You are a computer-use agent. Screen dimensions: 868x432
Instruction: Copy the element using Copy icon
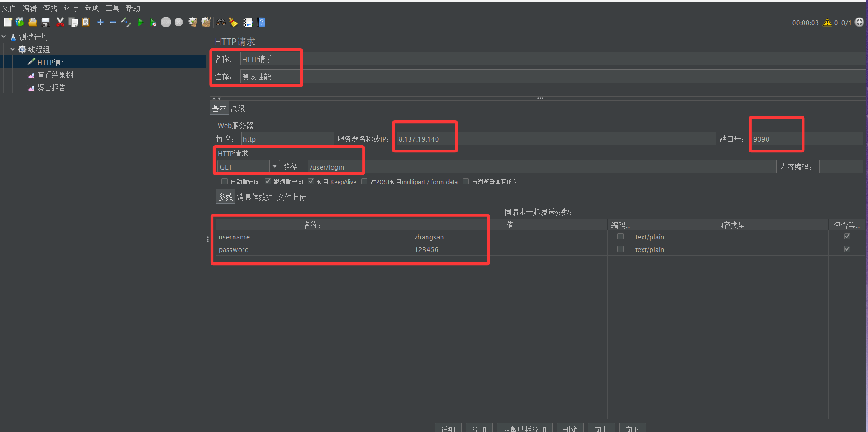(73, 22)
